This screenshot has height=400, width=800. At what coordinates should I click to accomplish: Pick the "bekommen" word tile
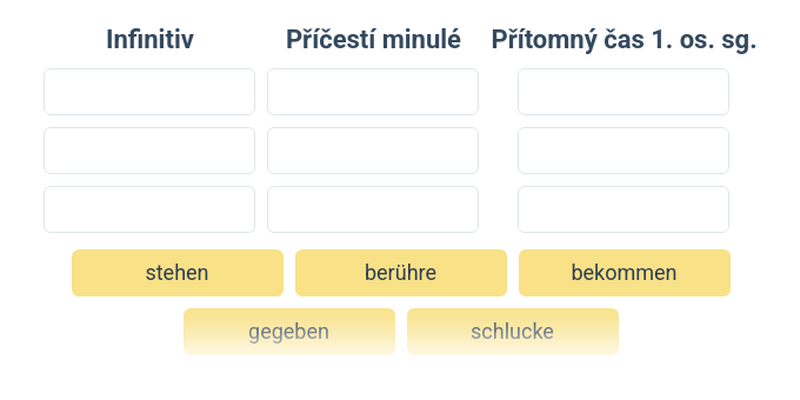(624, 273)
